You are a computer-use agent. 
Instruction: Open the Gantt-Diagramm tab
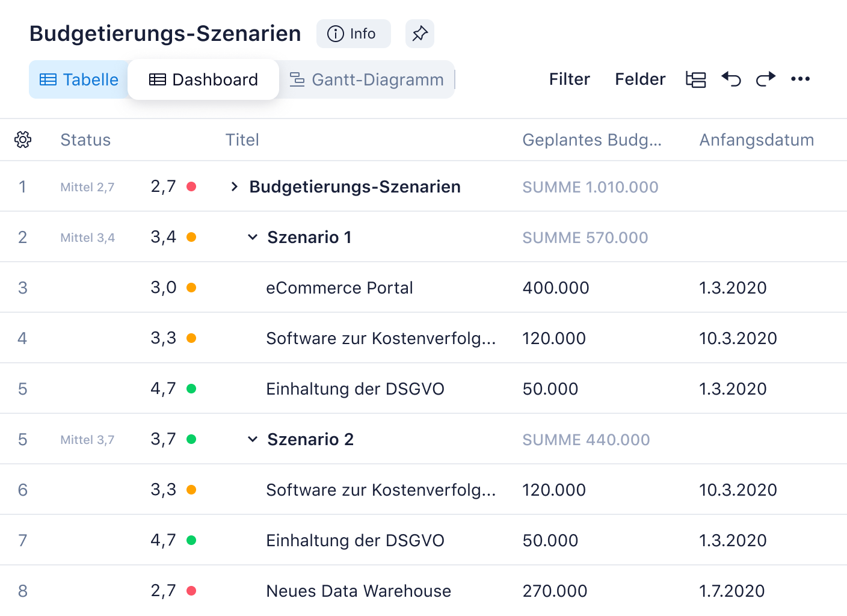point(366,79)
